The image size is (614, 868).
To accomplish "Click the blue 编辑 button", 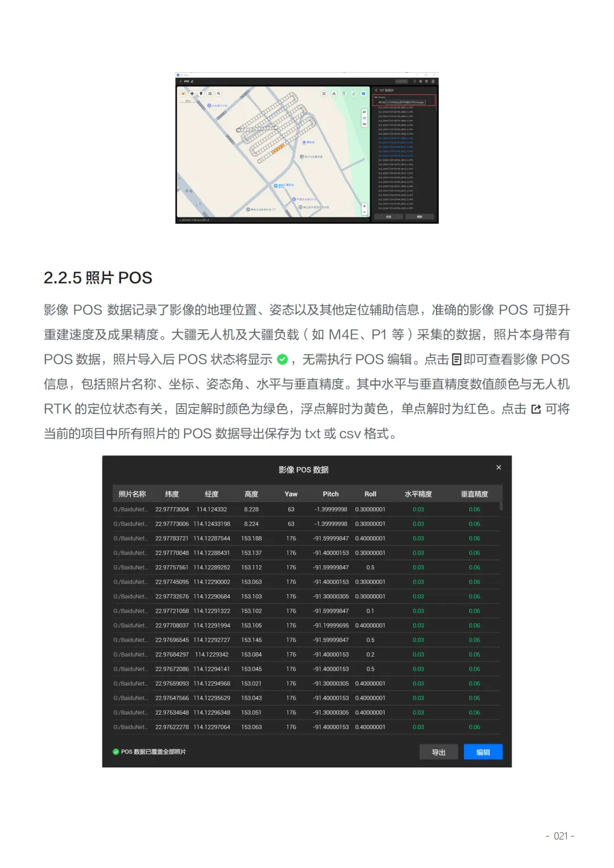I will [x=483, y=752].
